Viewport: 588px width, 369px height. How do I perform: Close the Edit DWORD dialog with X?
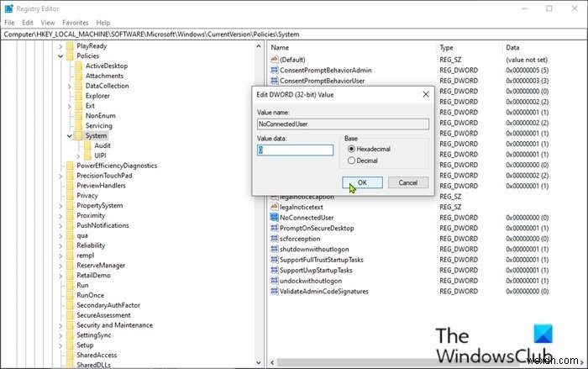pos(426,94)
